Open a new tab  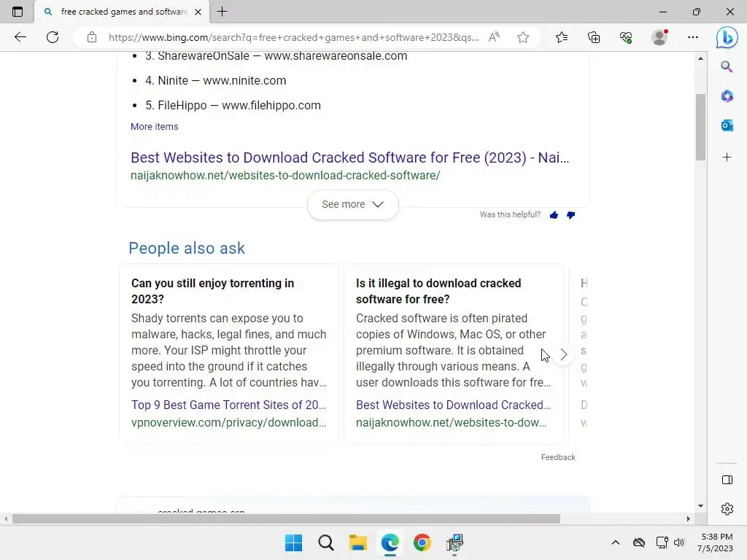pyautogui.click(x=222, y=12)
